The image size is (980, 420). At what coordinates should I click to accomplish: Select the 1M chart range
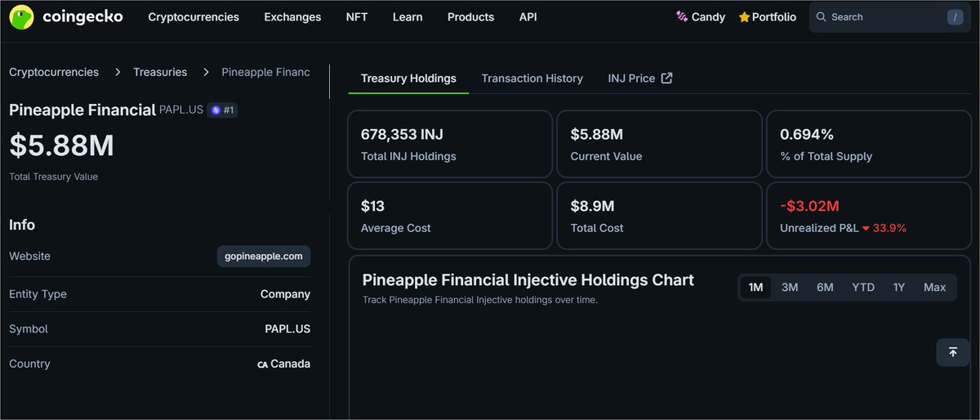(755, 287)
